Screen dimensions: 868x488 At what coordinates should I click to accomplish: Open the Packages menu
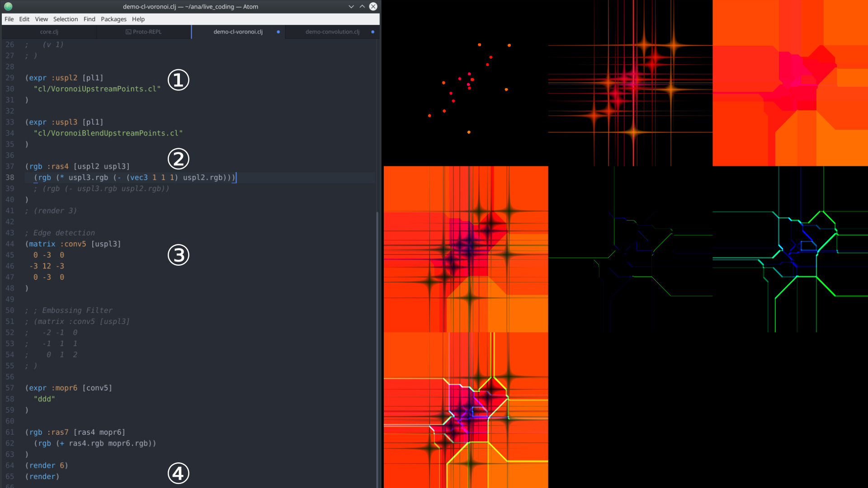coord(113,19)
